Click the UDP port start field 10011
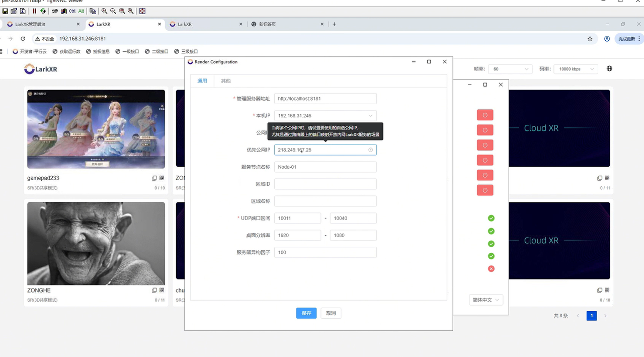 pyautogui.click(x=298, y=219)
